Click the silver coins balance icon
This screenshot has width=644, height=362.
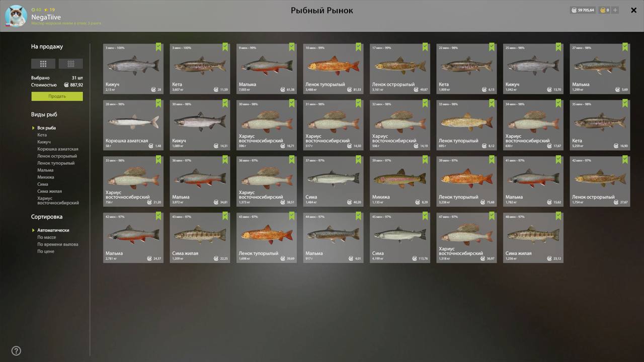click(574, 10)
